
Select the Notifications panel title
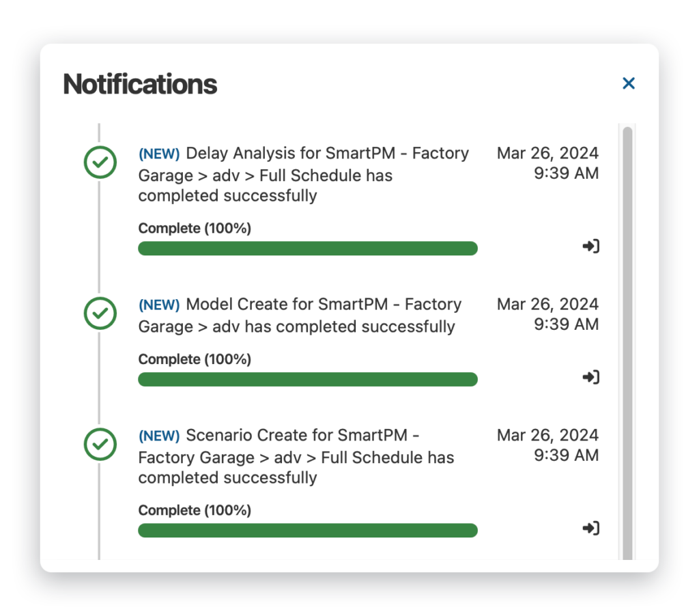(x=139, y=84)
